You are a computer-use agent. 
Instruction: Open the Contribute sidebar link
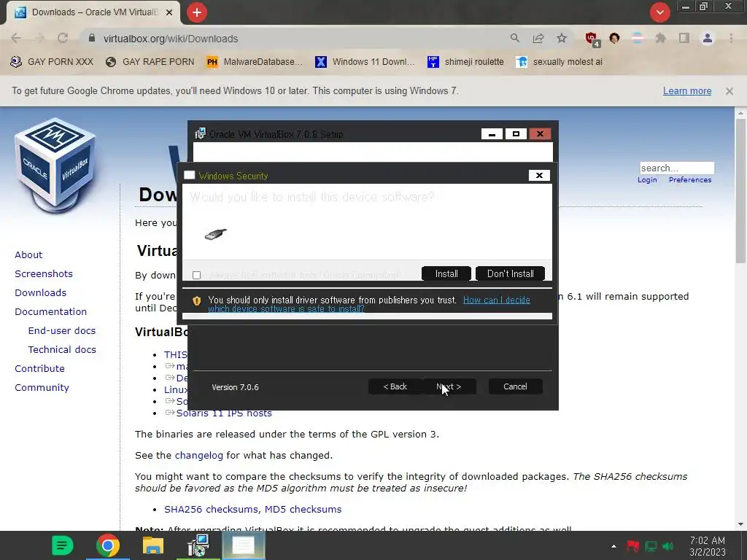pos(39,368)
